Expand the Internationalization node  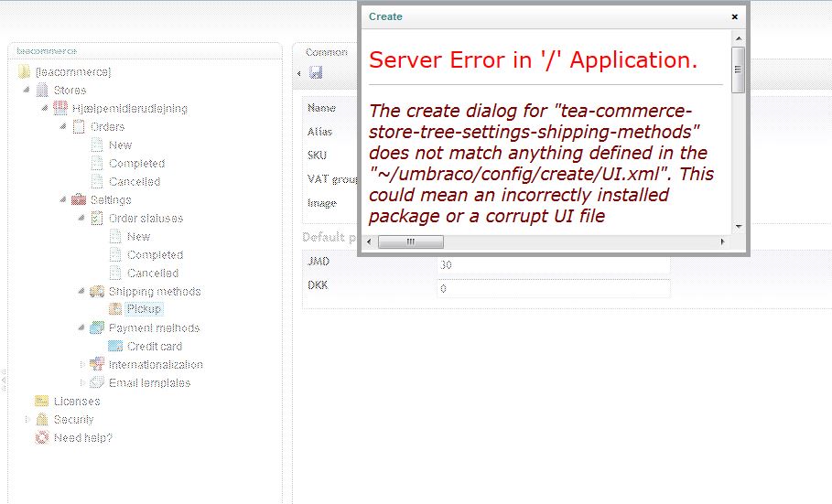tap(81, 364)
